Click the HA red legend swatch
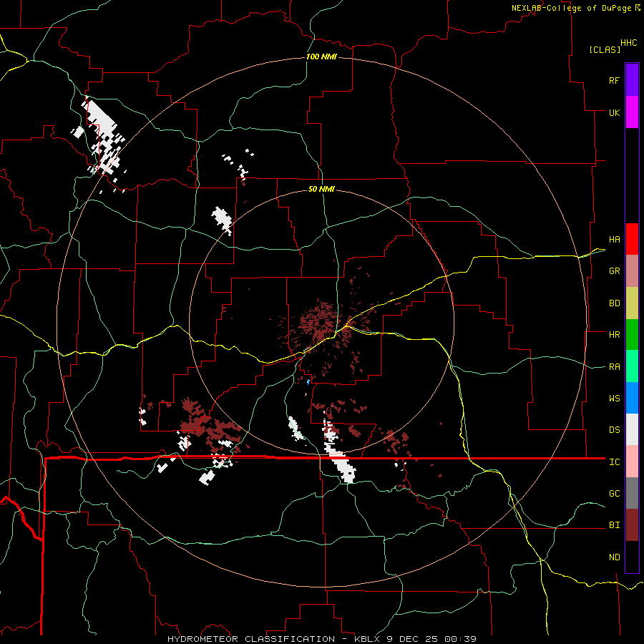Screen dimensions: 644x644 tap(632, 239)
